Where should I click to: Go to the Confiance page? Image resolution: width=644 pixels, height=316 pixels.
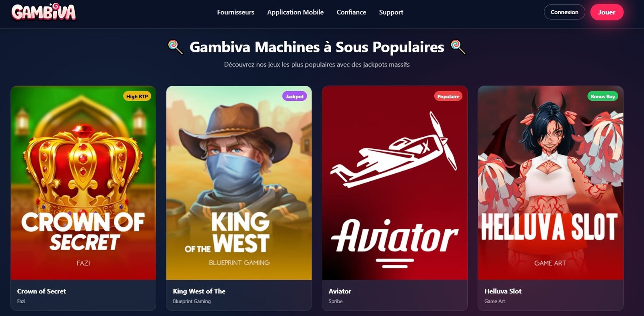click(351, 12)
